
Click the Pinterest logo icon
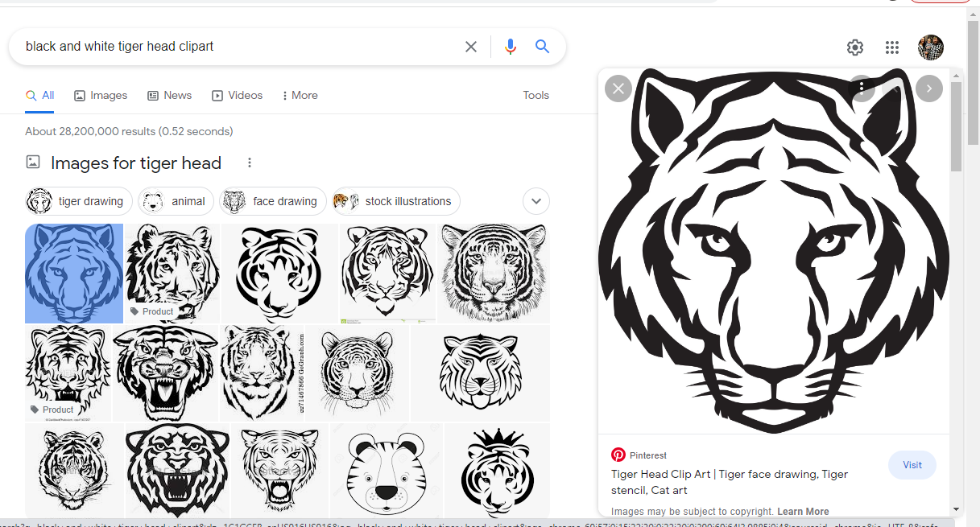pos(618,455)
